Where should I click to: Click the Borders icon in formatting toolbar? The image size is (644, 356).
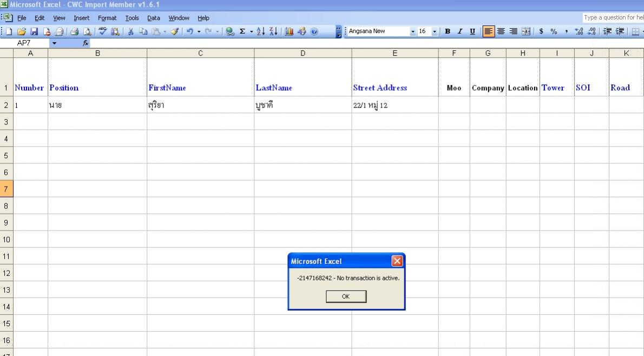click(635, 31)
